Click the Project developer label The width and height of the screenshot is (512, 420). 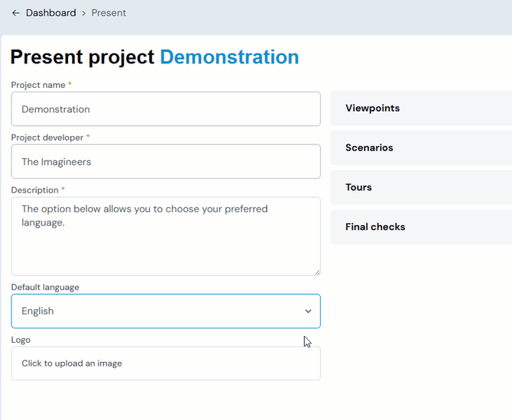click(47, 137)
